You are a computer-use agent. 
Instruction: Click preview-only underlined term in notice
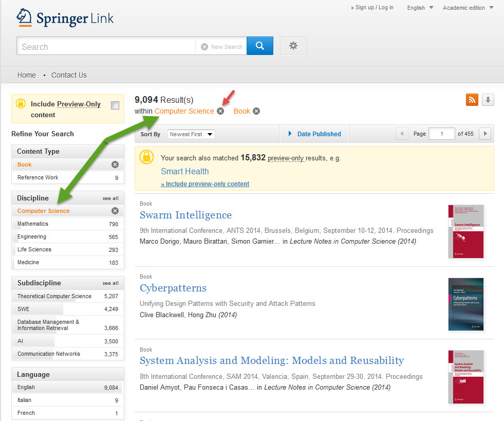tap(286, 158)
